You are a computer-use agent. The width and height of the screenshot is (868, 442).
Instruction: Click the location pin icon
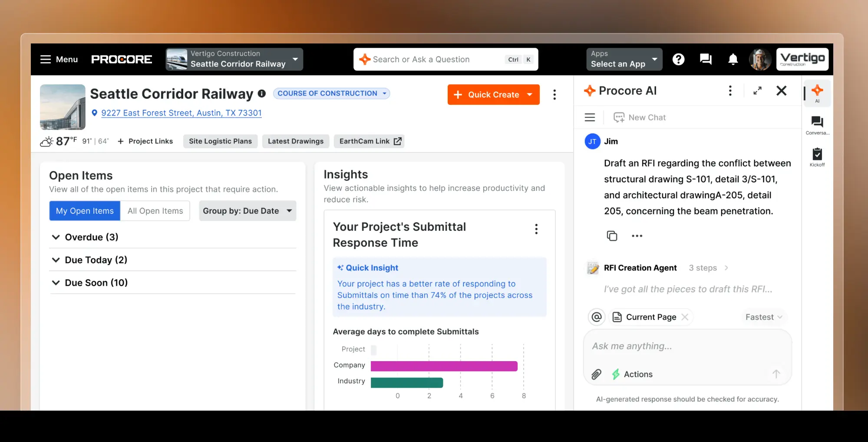click(x=94, y=113)
